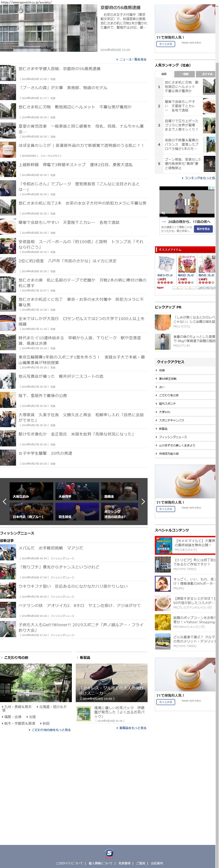This screenshot has width=219, height=868.
Task: Open the 大谷翔平 carousel thumbnail
Action: 77,491
